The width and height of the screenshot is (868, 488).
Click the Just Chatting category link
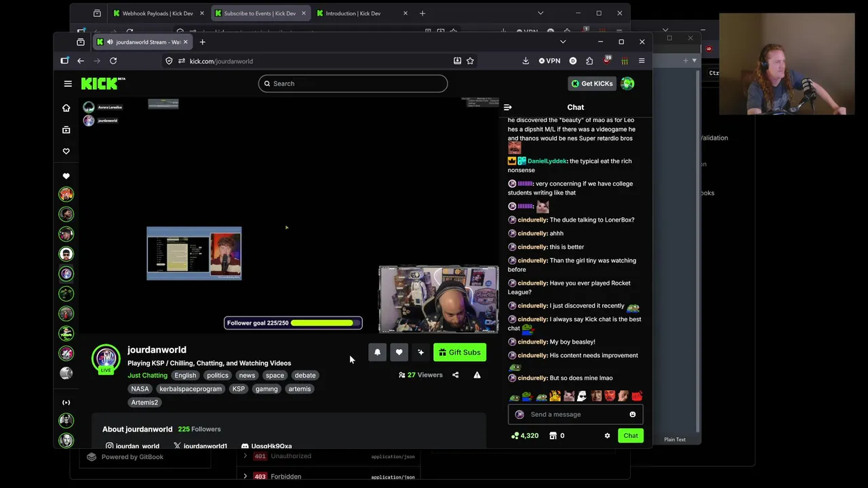[x=147, y=375]
